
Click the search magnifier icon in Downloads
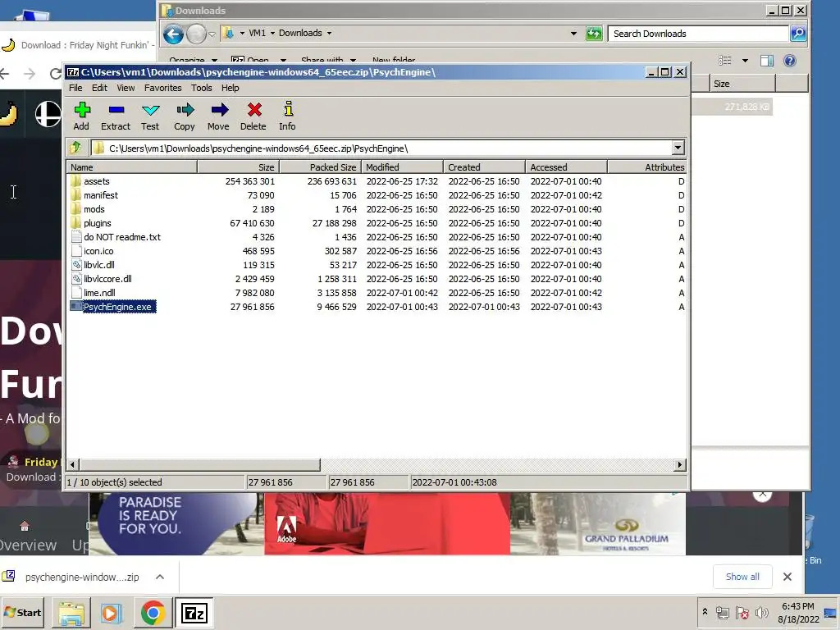(797, 34)
